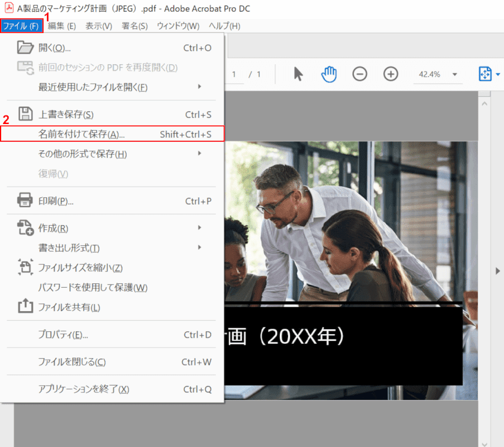The image size is (504, 447).
Task: Click the floppy disk save icon
Action: (25, 113)
